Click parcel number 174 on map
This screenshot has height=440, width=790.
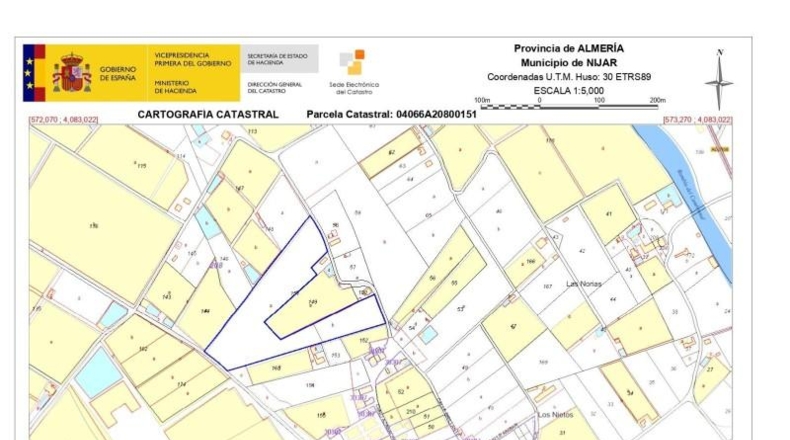point(181,385)
